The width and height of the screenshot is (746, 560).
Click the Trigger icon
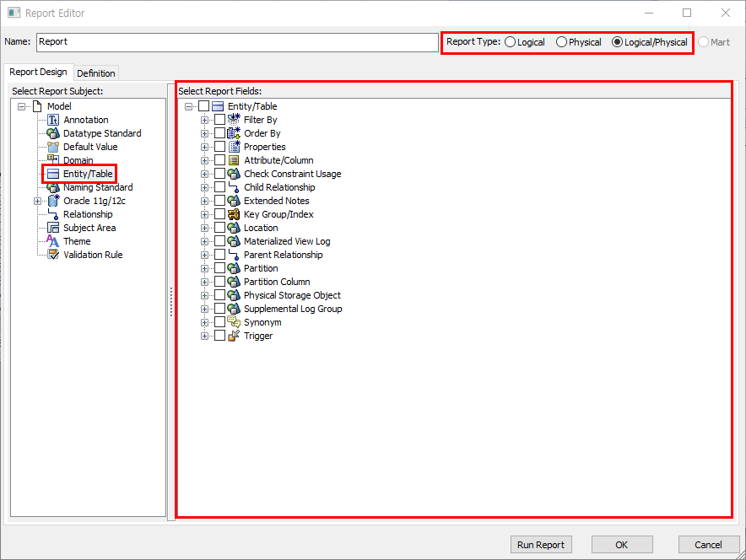[x=234, y=336]
